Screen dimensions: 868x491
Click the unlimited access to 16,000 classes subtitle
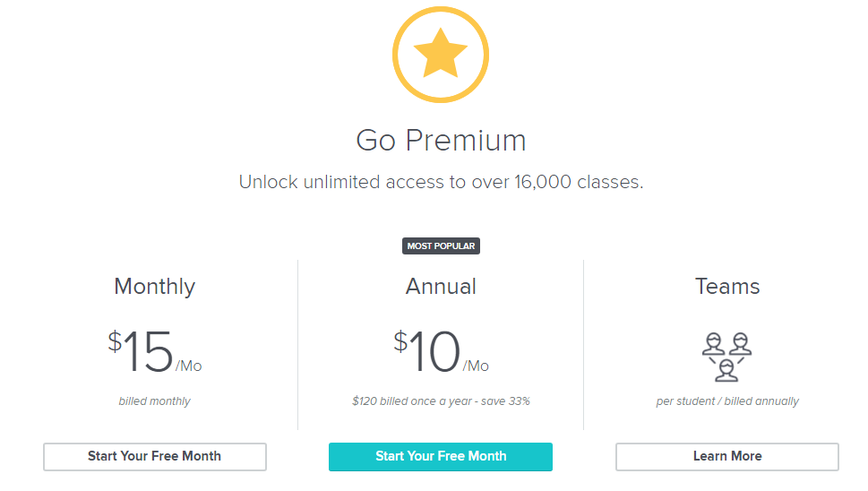pyautogui.click(x=441, y=182)
